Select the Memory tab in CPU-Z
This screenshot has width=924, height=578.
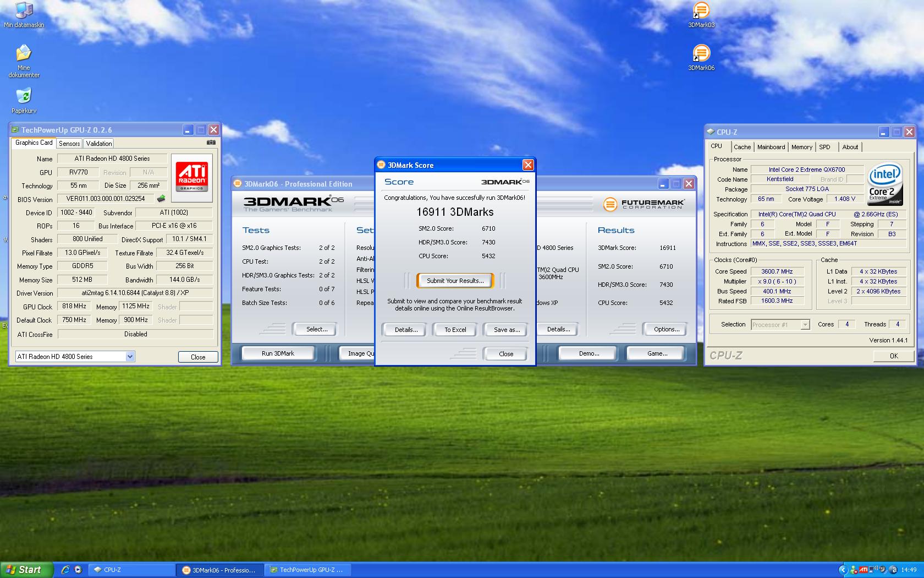[801, 147]
